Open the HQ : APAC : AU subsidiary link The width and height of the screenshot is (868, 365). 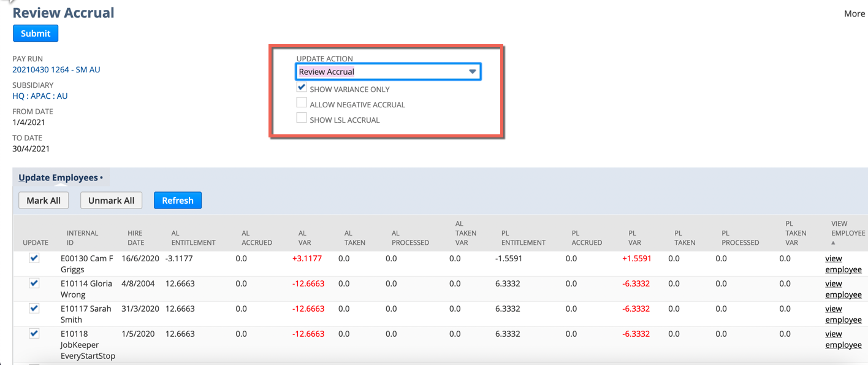40,96
